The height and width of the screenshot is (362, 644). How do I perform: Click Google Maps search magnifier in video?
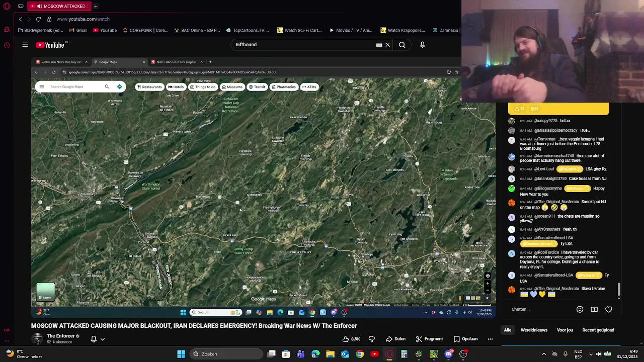107,86
